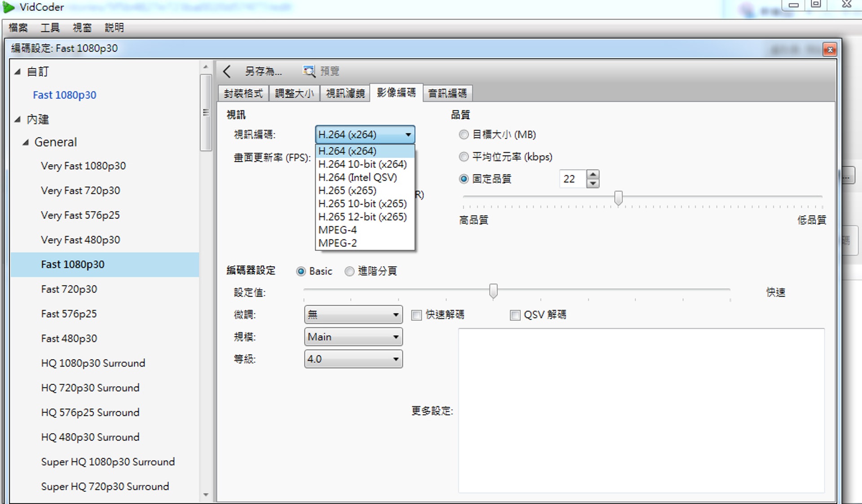The image size is (862, 504).
Task: Open the profile dropdown showing Main
Action: (353, 337)
